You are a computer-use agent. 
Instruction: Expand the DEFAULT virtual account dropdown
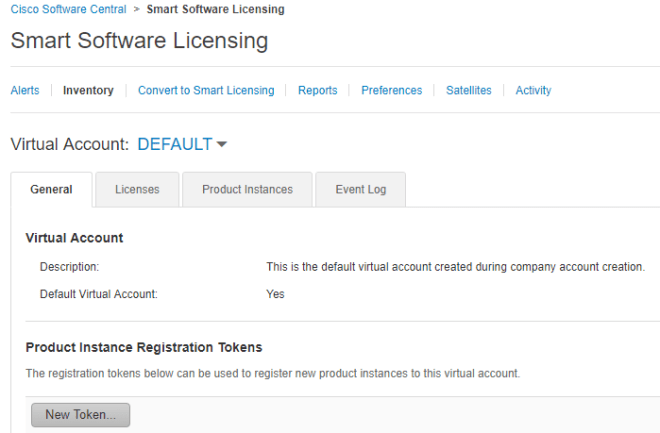(182, 144)
